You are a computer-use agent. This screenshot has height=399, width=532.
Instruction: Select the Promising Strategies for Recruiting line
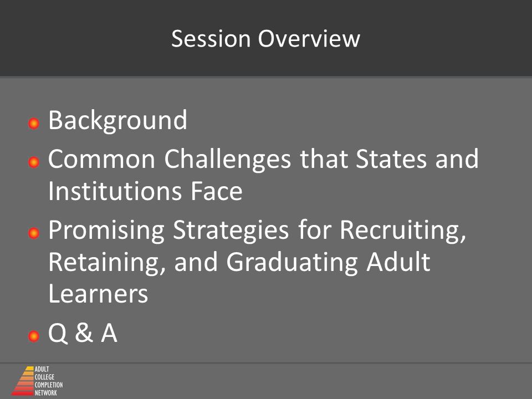click(x=257, y=231)
